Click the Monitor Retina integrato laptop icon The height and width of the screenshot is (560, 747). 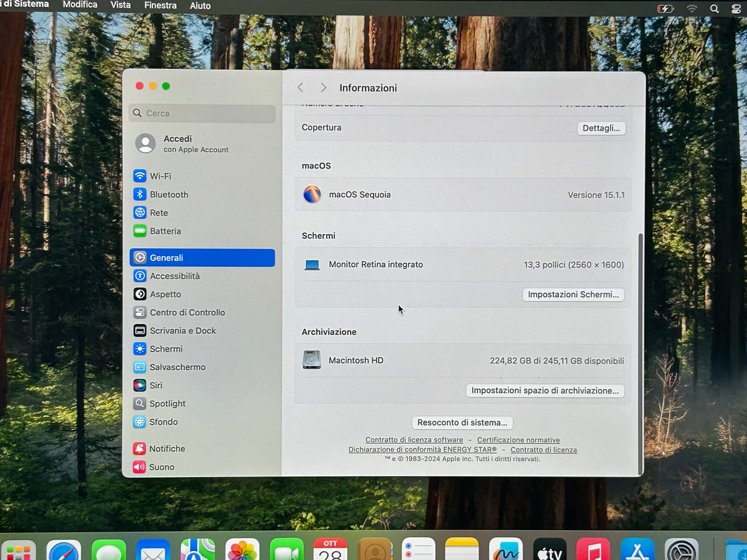[x=312, y=265]
